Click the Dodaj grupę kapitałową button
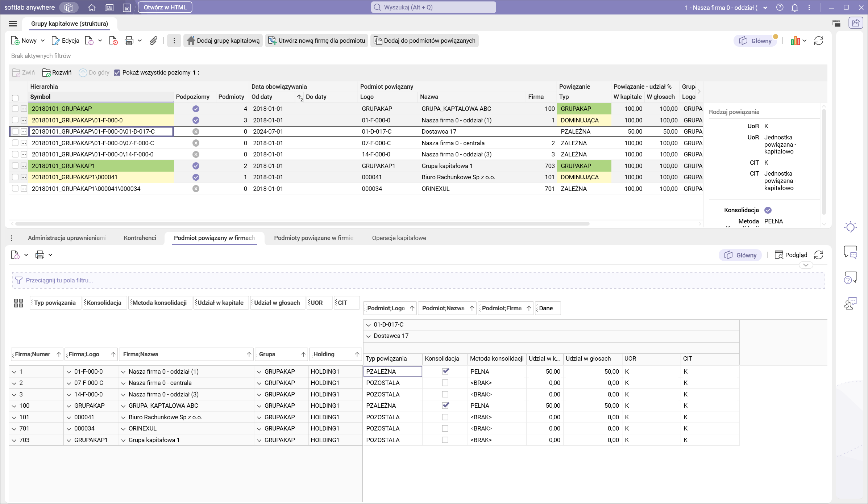This screenshot has width=868, height=504. coord(223,41)
